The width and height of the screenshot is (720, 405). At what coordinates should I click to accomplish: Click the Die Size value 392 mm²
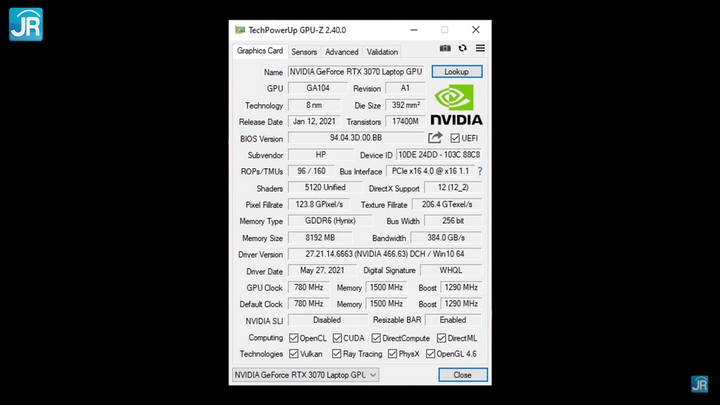[x=405, y=105]
